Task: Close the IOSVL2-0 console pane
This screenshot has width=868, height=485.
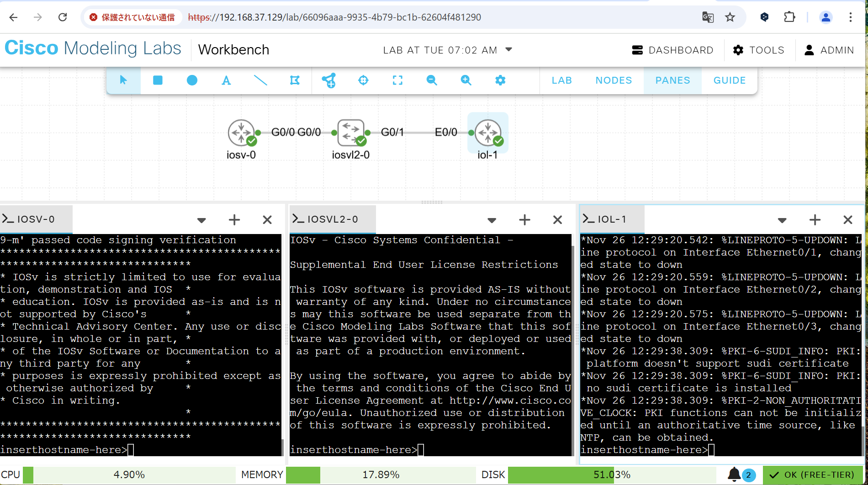Action: 557,220
